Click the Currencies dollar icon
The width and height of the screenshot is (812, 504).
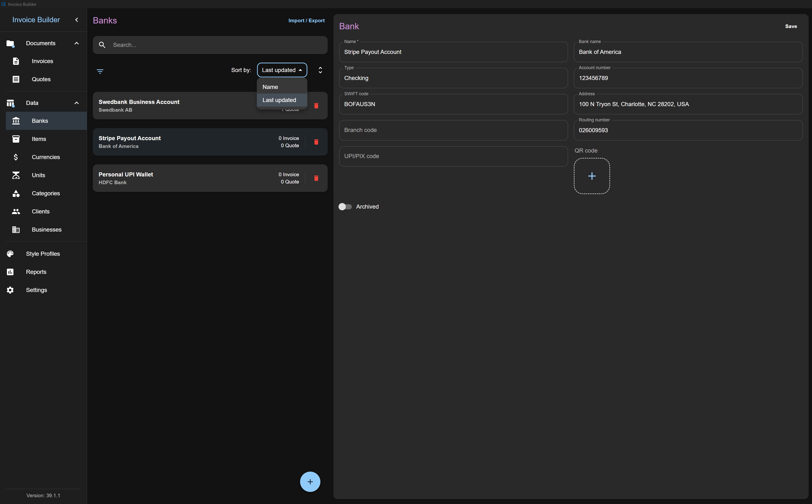(x=16, y=157)
